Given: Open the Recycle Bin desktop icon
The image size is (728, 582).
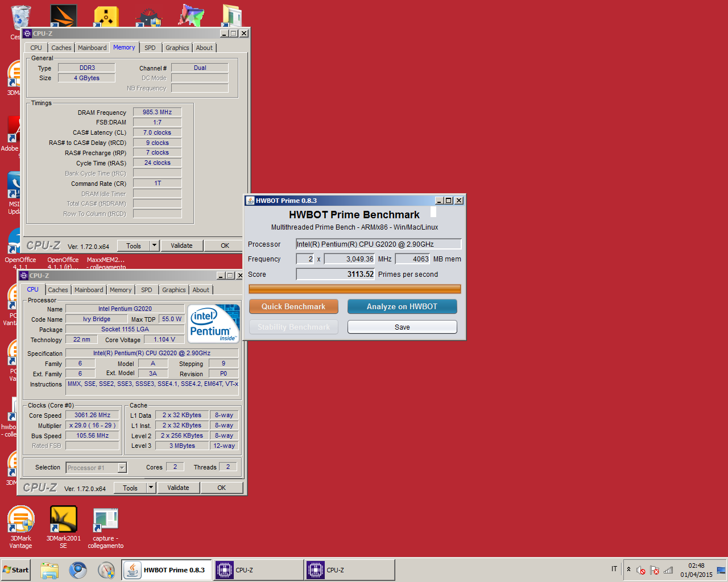Looking at the screenshot, I should pos(20,17).
